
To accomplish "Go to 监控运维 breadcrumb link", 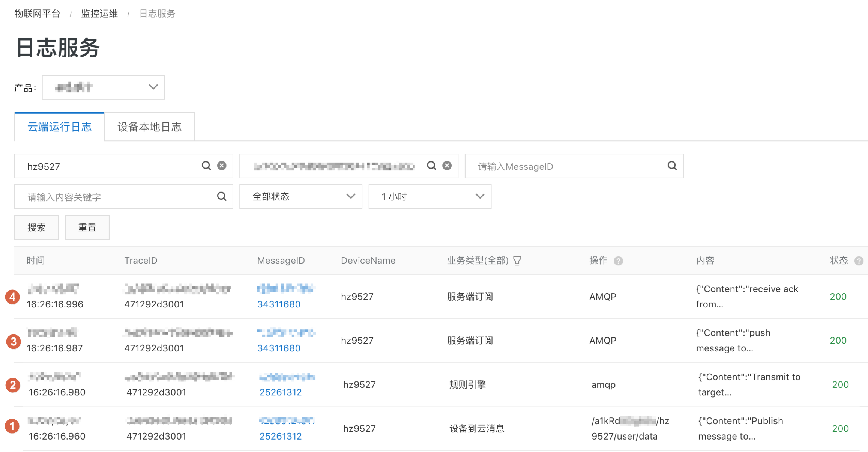I will 99,14.
